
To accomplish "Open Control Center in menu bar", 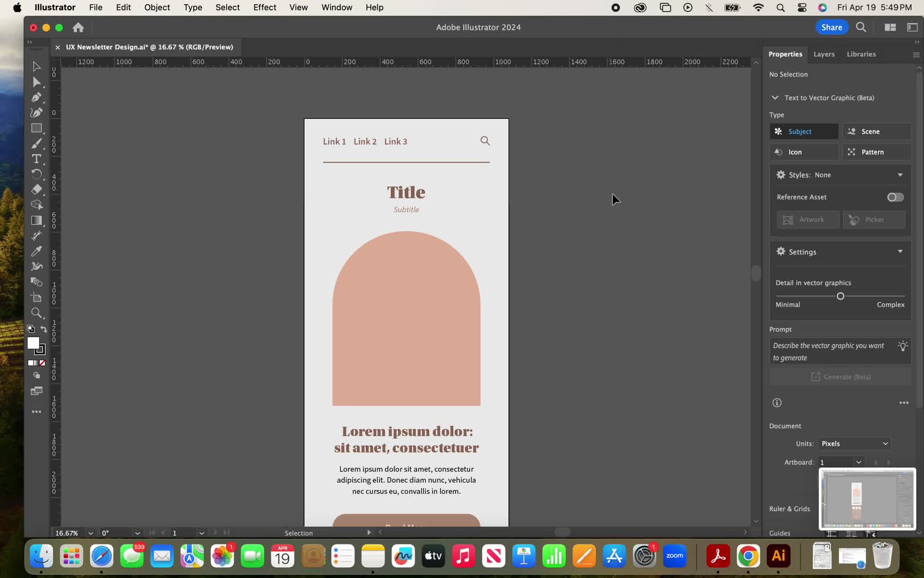I will coord(802,7).
